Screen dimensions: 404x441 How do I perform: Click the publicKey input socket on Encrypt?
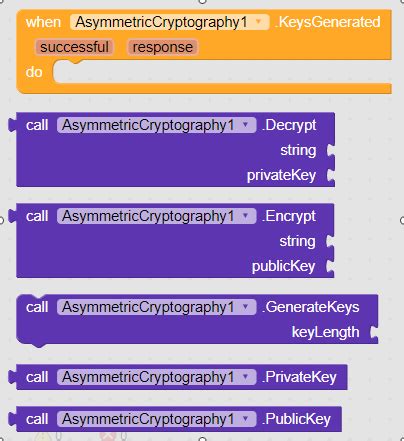click(330, 266)
